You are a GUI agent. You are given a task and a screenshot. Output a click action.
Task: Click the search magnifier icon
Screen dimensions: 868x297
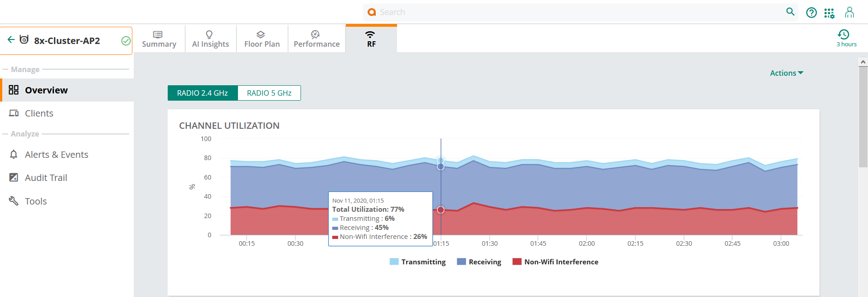tap(790, 12)
